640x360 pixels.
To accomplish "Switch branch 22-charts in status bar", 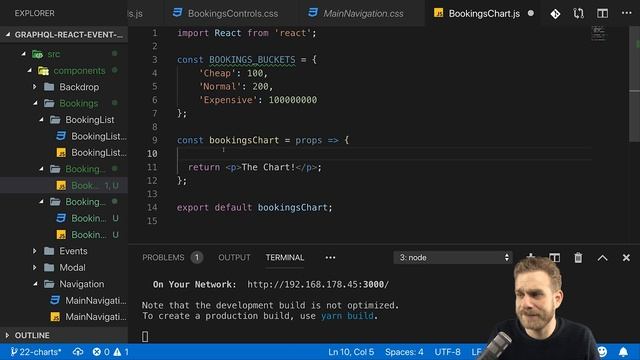I will point(36,352).
